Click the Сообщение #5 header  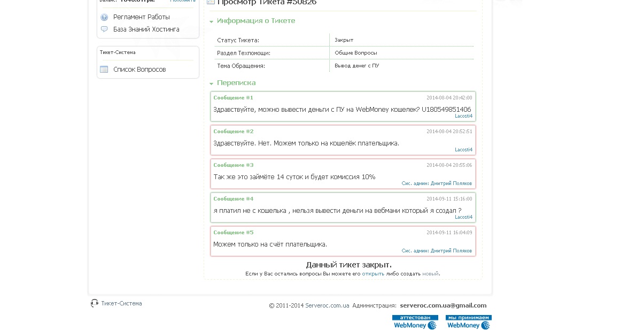click(x=233, y=233)
